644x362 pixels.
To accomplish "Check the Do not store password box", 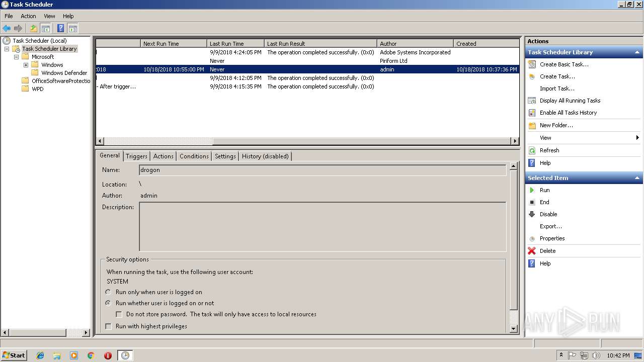I will click(x=119, y=314).
